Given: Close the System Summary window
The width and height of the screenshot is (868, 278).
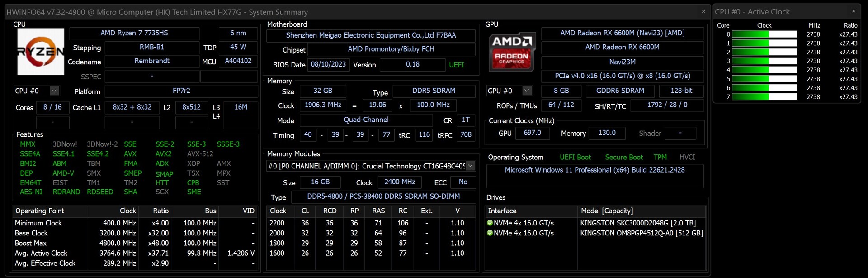Looking at the screenshot, I should coord(703,12).
